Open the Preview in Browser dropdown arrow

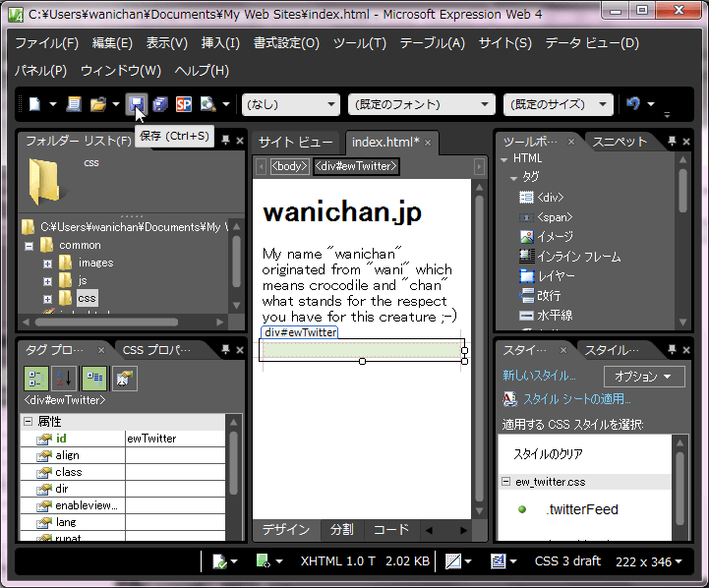[x=226, y=104]
